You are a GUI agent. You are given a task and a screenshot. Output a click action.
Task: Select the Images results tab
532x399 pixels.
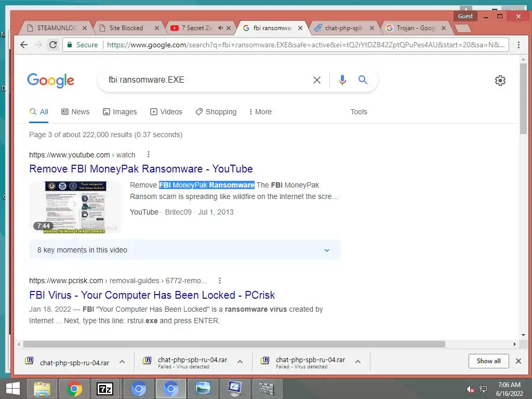coord(120,112)
